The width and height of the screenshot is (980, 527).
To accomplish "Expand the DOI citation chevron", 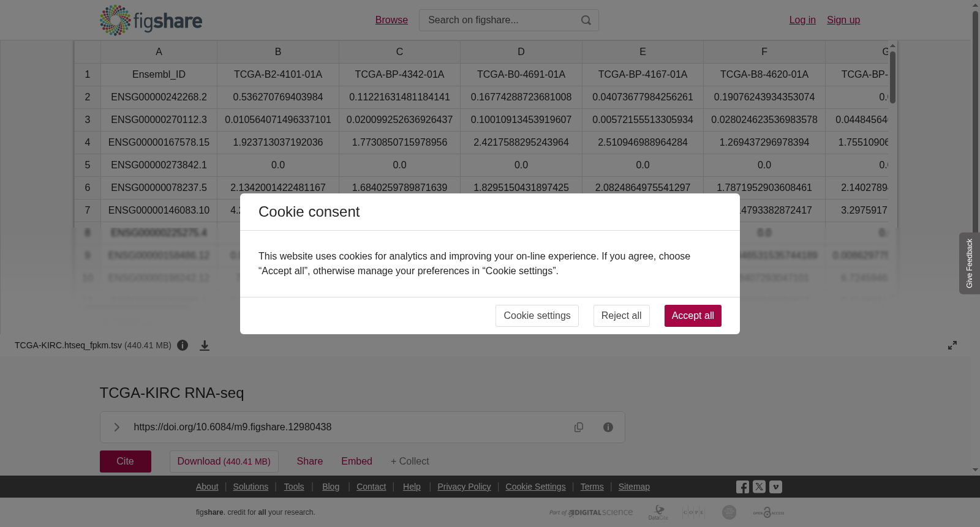I will tap(116, 427).
